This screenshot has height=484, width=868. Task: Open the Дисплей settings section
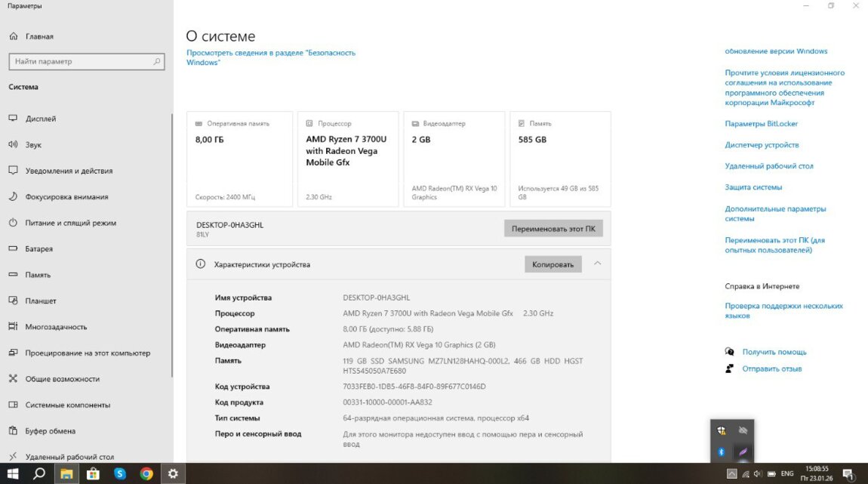coord(41,119)
